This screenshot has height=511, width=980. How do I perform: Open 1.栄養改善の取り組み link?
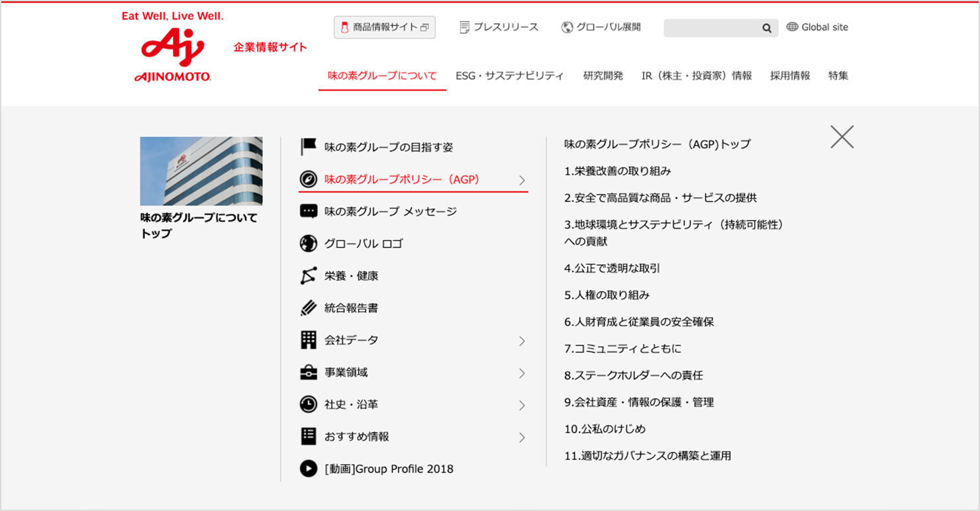click(618, 171)
